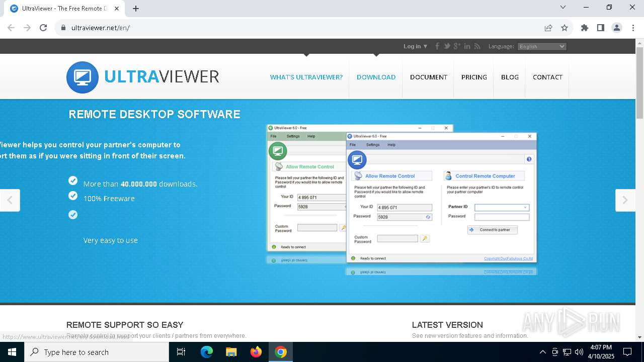Click the Very easy to use text
Screen dimensions: 644x362
click(110, 240)
